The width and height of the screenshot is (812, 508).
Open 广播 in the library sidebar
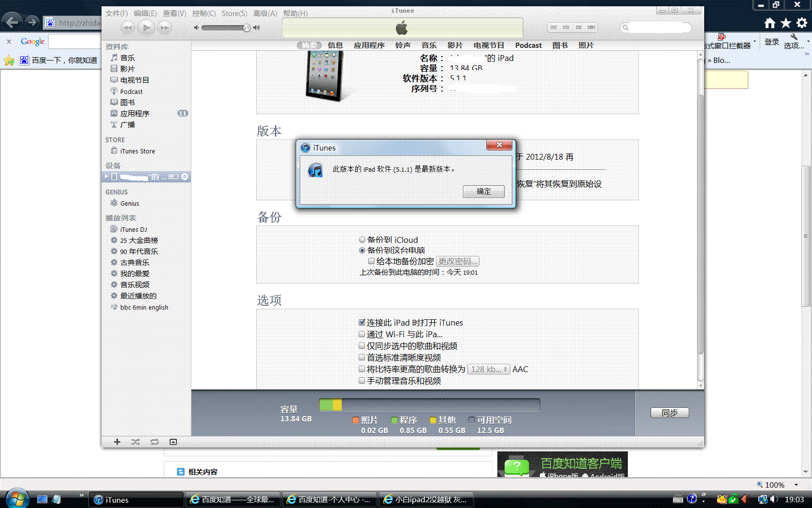click(128, 124)
